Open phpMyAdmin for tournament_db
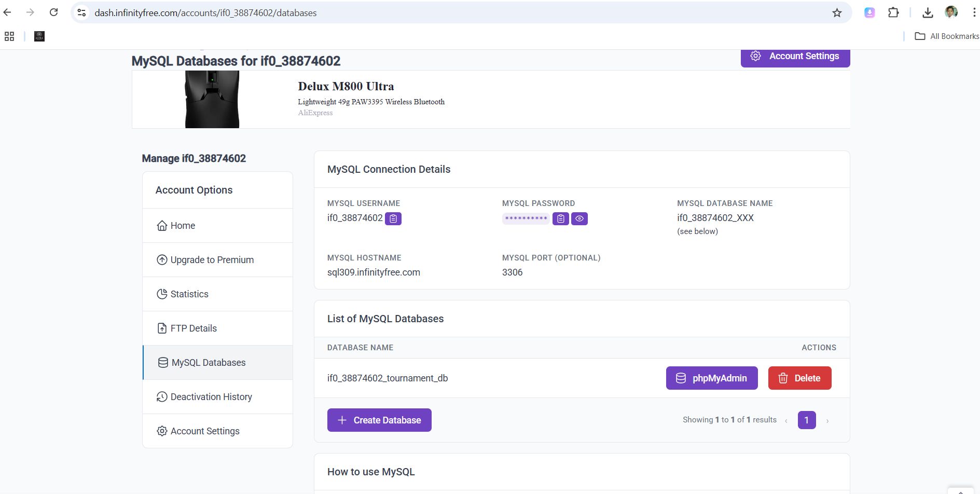The image size is (980, 494). point(711,378)
